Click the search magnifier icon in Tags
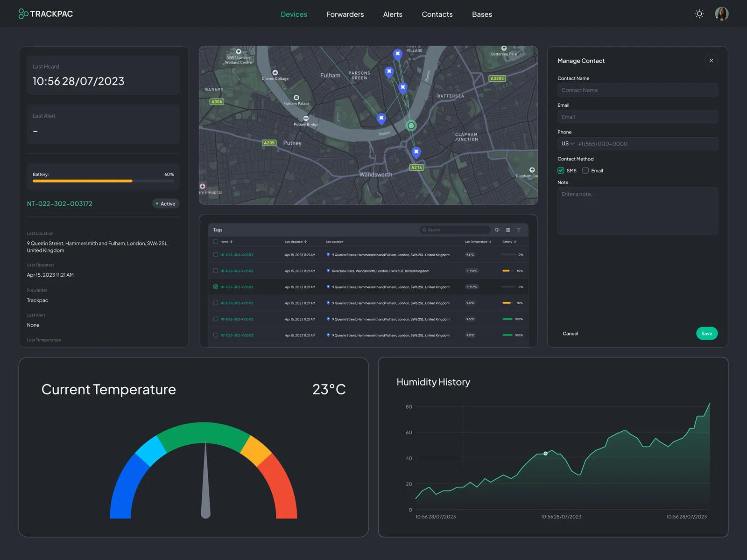This screenshot has width=747, height=560. [x=424, y=230]
